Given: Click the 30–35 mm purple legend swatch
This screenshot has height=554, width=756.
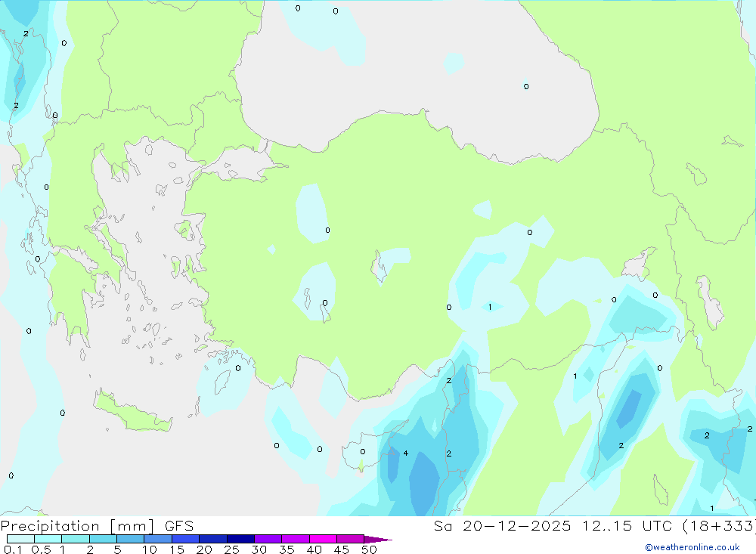Looking at the screenshot, I should click(x=268, y=539).
